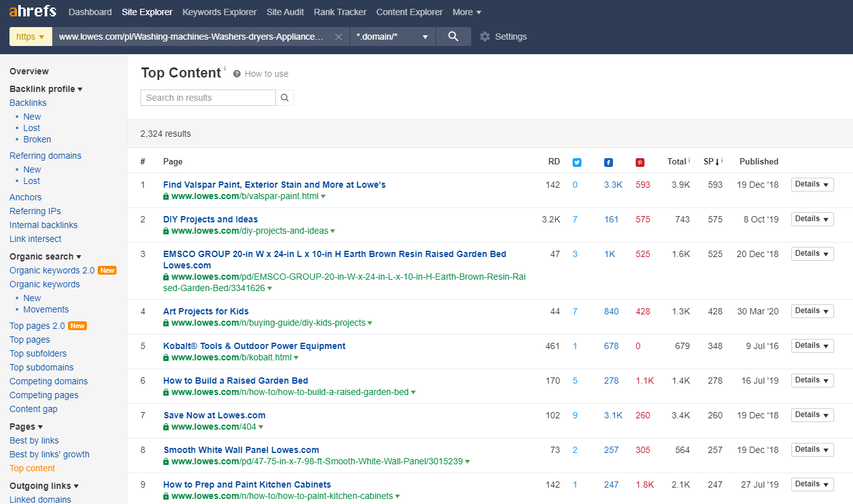Viewport: 853px width, 504px height.
Task: Click Facebook count 3.3K in Valspar row
Action: coord(613,185)
